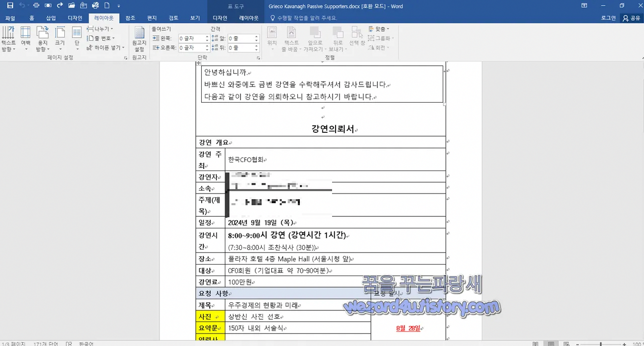Switch to the 보기 tab

point(195,18)
